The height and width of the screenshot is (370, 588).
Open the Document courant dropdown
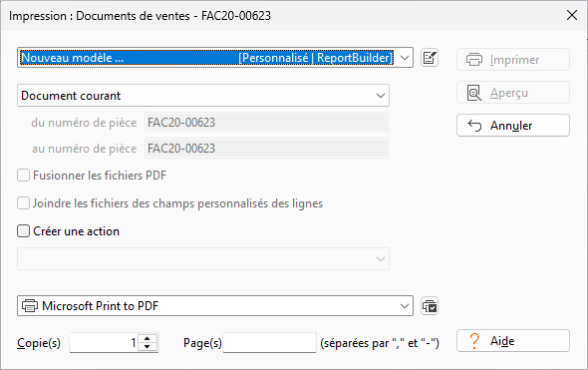tap(203, 96)
